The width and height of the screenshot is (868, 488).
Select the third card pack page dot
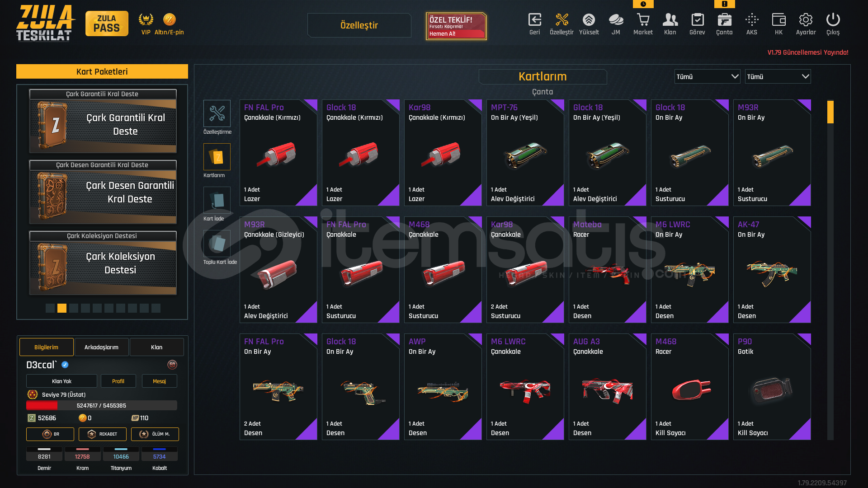[74, 308]
